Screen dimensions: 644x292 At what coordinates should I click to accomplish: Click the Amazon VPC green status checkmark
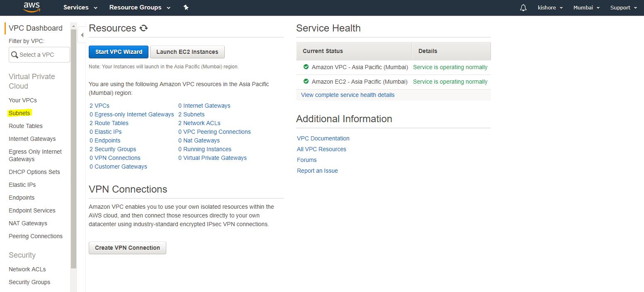[306, 67]
